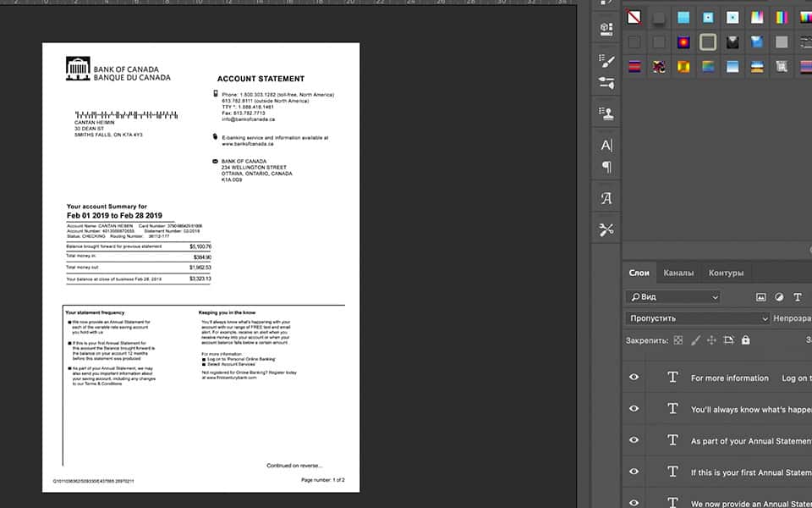Select the 'As part of your Annual' layer name
The height and width of the screenshot is (508, 812).
[751, 441]
